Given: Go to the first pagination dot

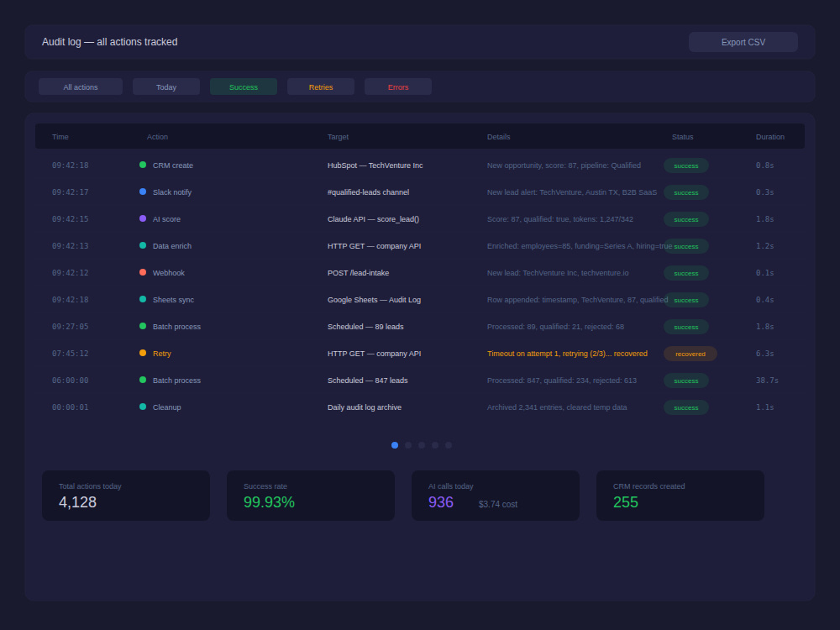Looking at the screenshot, I should (395, 445).
